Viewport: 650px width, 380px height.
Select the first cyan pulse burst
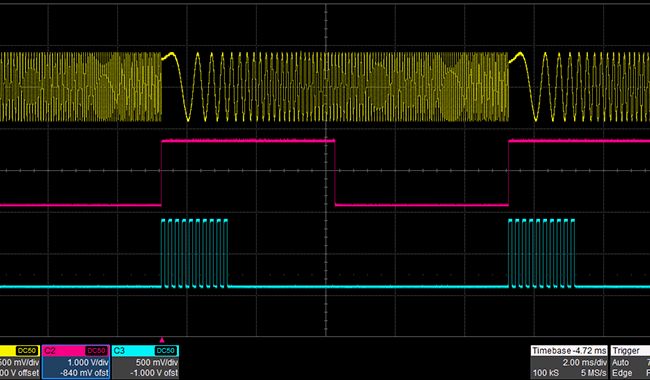coord(194,253)
